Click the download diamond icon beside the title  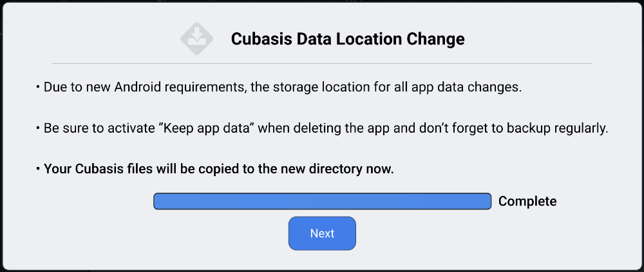[x=196, y=39]
